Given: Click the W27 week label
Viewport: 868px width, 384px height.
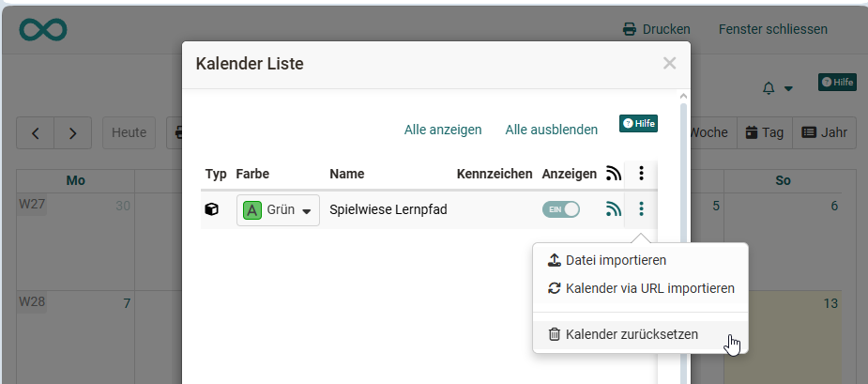Looking at the screenshot, I should 32,205.
